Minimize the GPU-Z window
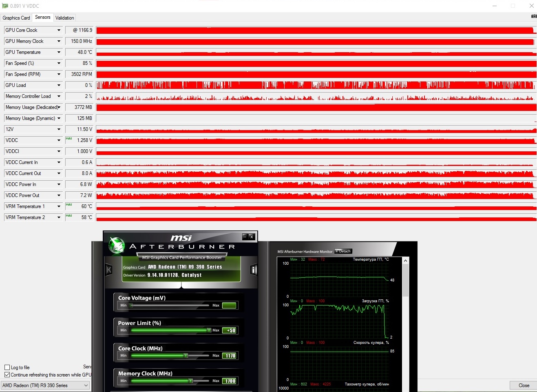 click(495, 6)
